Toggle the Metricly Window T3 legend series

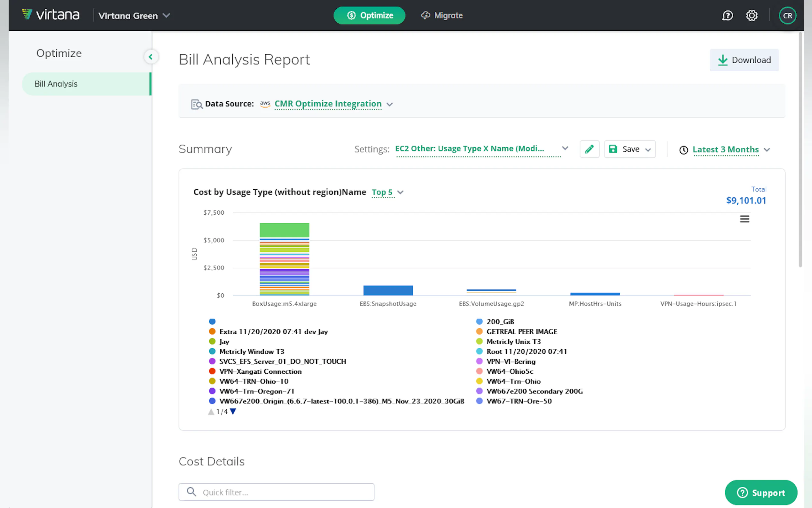pyautogui.click(x=251, y=352)
